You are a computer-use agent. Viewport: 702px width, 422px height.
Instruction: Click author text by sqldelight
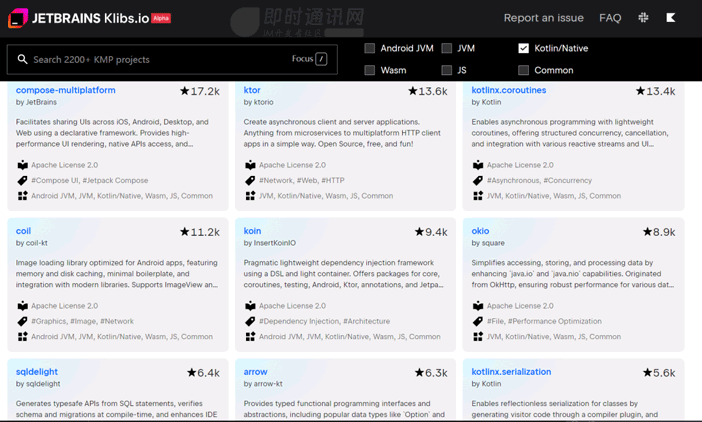coord(38,384)
